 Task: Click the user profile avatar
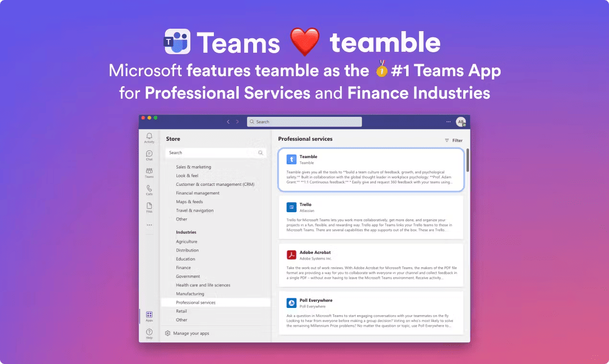[x=460, y=122]
